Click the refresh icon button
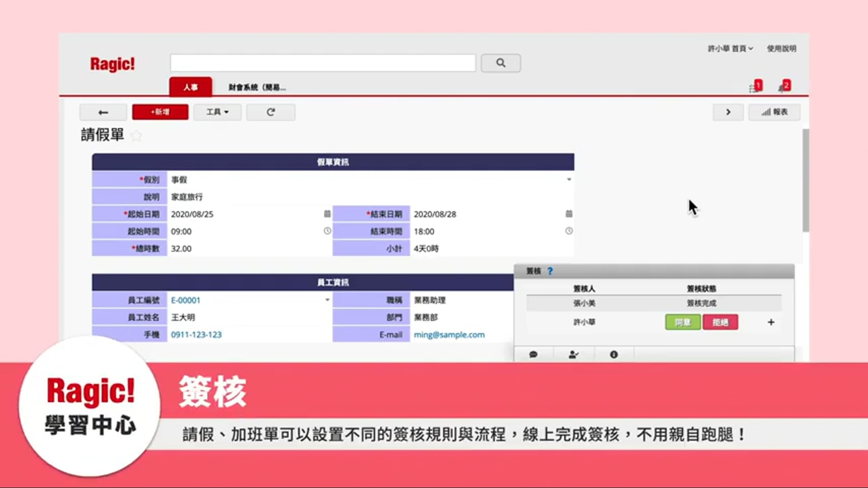The height and width of the screenshot is (488, 868). point(270,112)
